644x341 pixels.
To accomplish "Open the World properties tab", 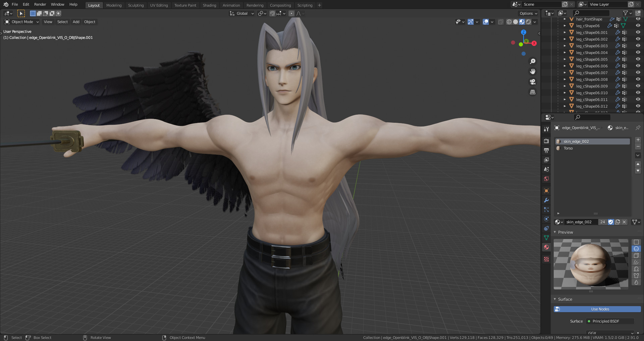I will click(546, 179).
